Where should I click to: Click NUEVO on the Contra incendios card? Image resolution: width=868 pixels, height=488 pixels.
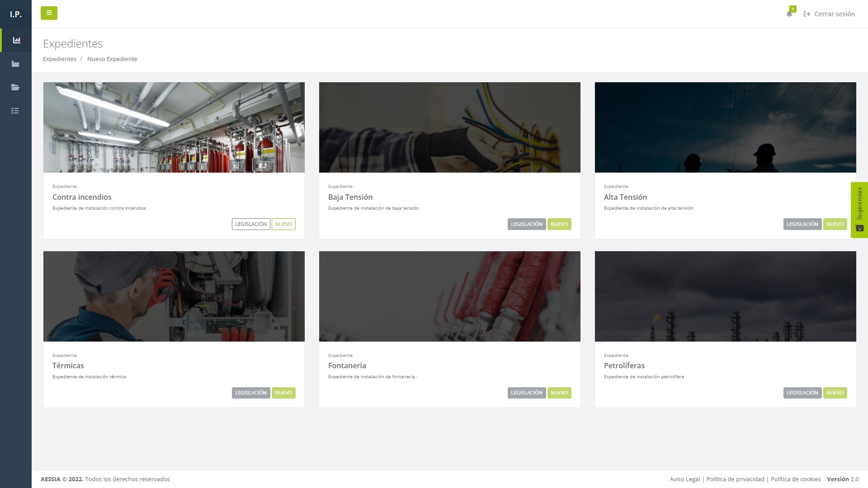click(x=283, y=224)
